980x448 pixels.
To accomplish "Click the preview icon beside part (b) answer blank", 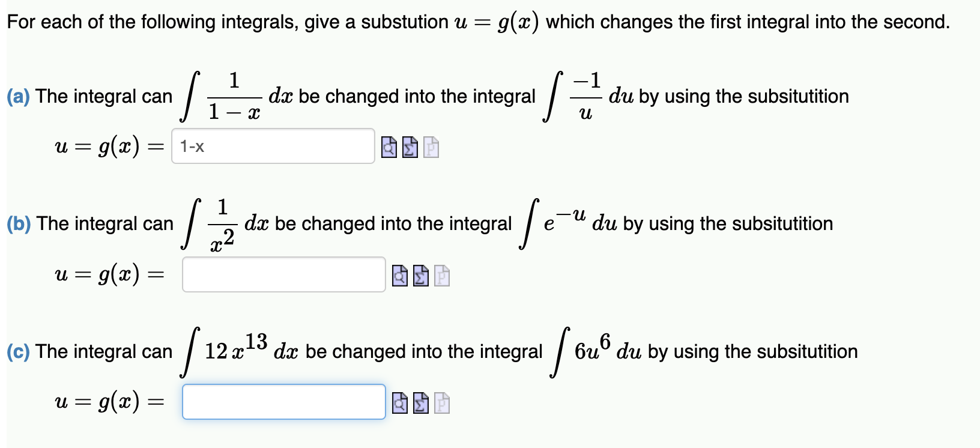I will 399,277.
